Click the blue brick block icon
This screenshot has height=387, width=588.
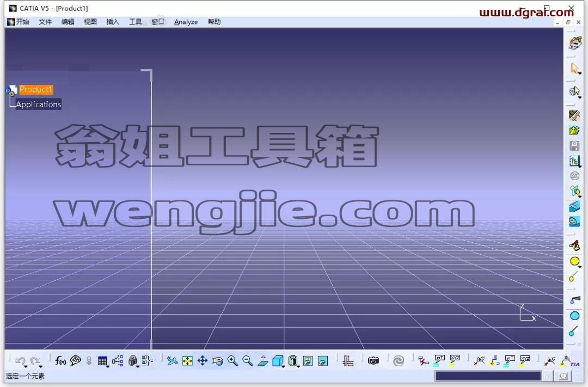[x=574, y=206]
